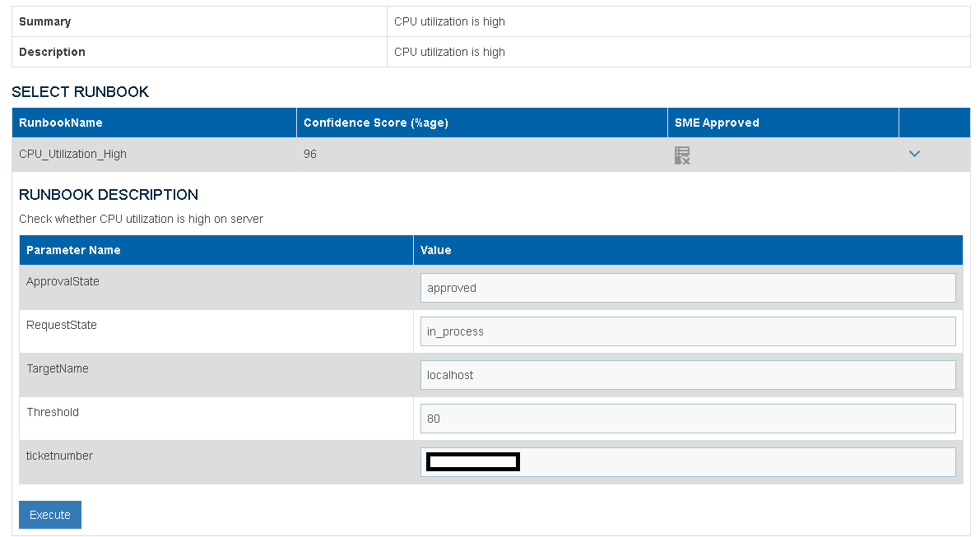Focus the RequestState input box
This screenshot has height=537, width=980.
point(687,331)
